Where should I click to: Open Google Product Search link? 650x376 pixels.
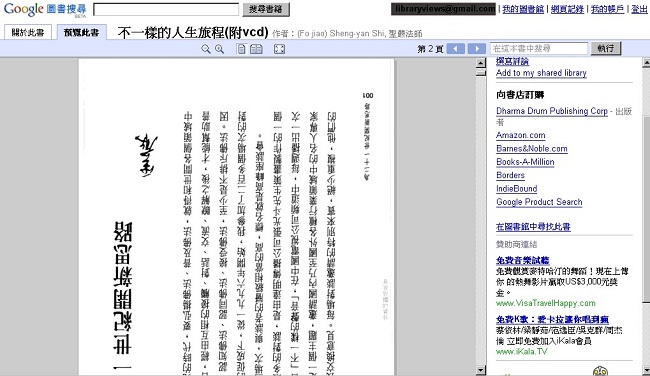(x=539, y=202)
